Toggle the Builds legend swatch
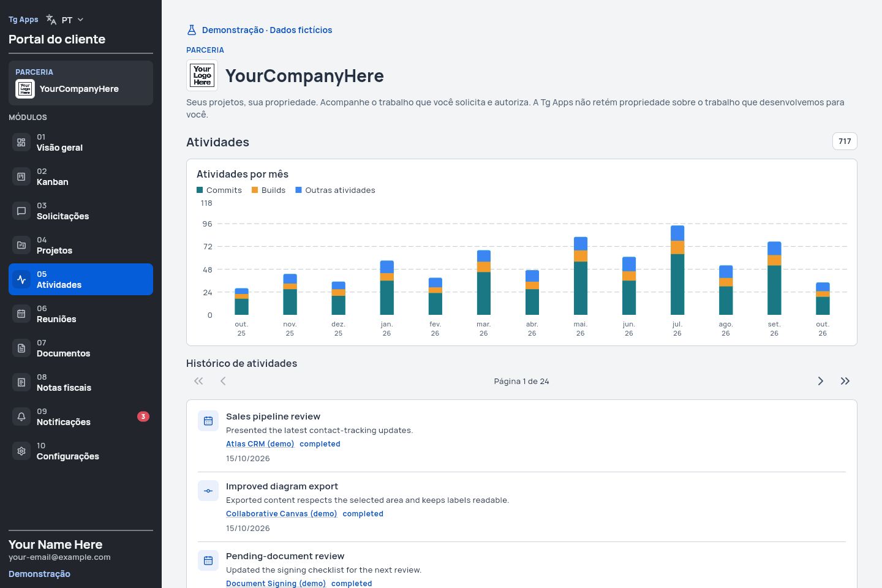The width and height of the screenshot is (882, 588). point(255,190)
